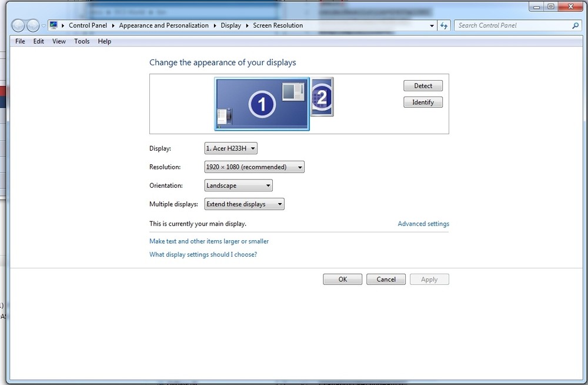Expand the chevron after Appearance and Personalization
The image size is (588, 385).
pyautogui.click(x=215, y=25)
